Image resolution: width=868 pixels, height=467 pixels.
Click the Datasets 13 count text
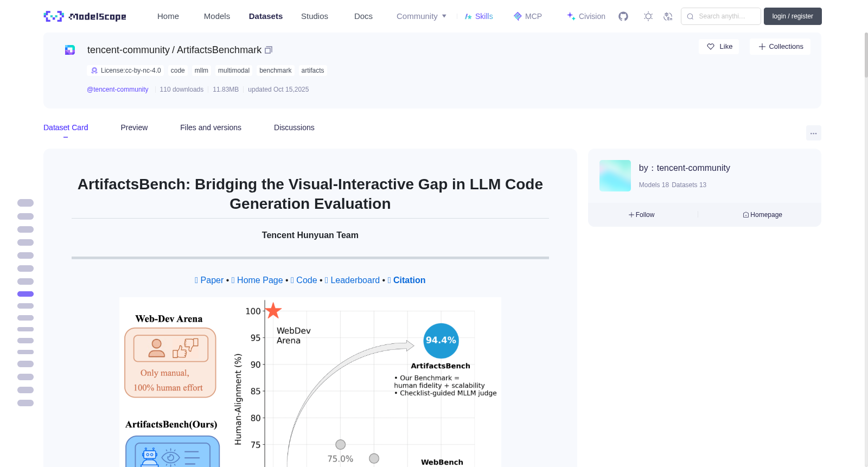[689, 185]
